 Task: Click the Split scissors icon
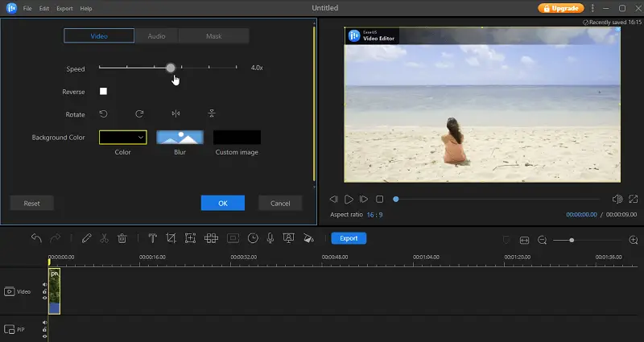click(104, 238)
